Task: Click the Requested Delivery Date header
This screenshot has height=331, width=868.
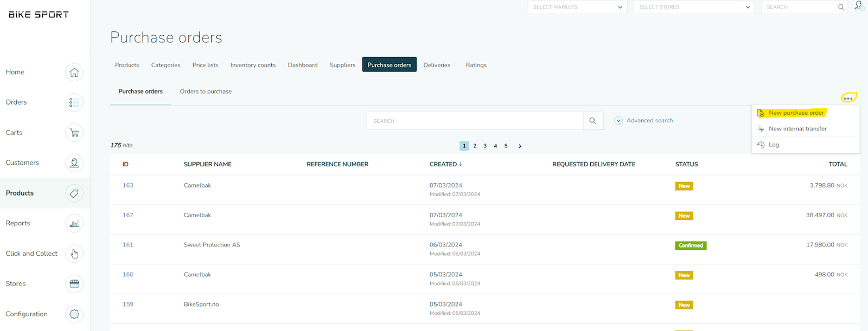Action: (594, 164)
